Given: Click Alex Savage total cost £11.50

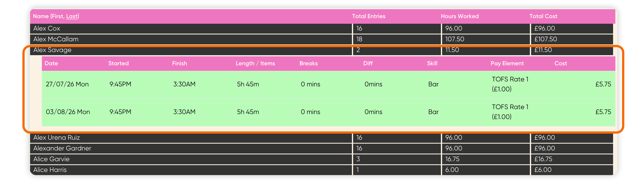Looking at the screenshot, I should click(543, 50).
